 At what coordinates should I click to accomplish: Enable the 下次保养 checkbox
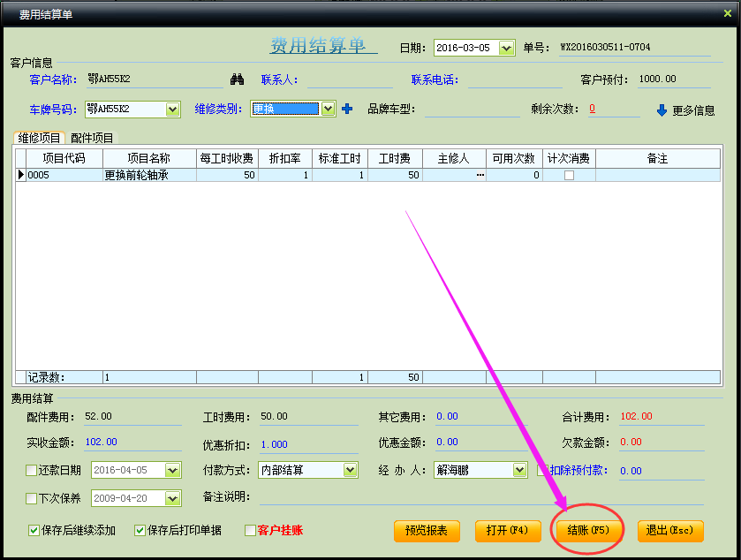click(x=31, y=498)
